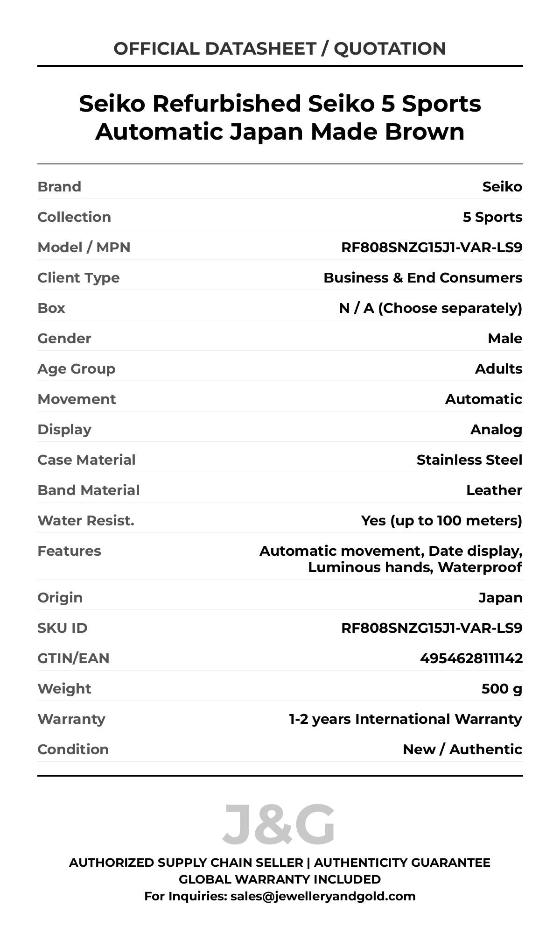560x934 pixels.
Task: Click the Features description text
Action: [x=391, y=559]
